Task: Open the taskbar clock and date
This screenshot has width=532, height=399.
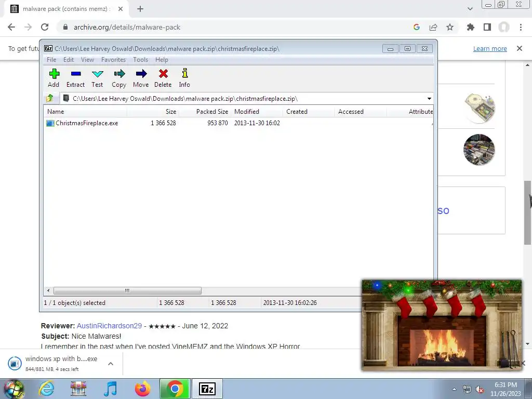Action: click(506, 389)
